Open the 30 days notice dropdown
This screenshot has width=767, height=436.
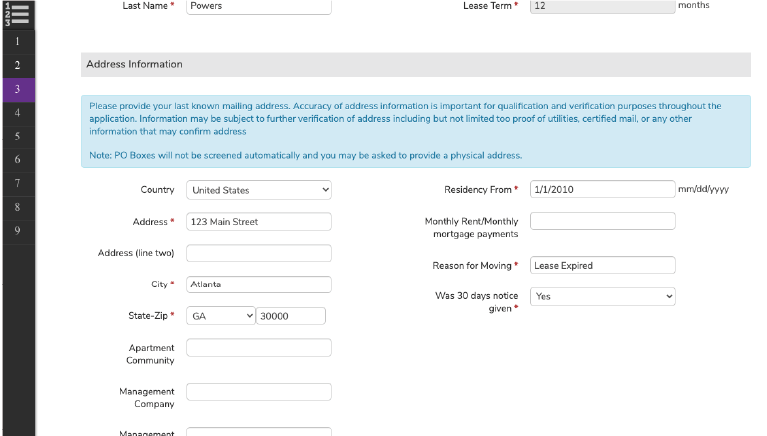tap(603, 297)
